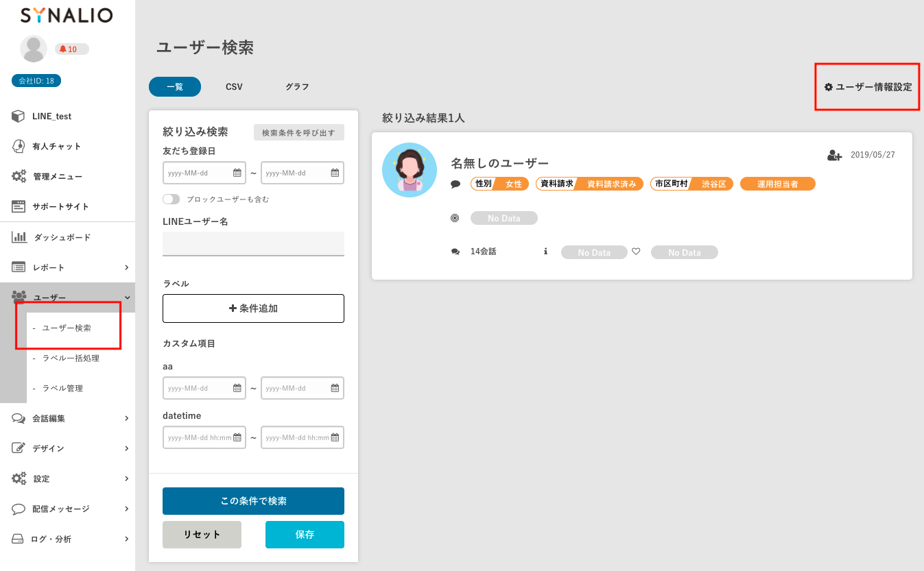Click the add-user icon beside 2019/05/27
Screen dimensions: 924x571
(x=834, y=156)
